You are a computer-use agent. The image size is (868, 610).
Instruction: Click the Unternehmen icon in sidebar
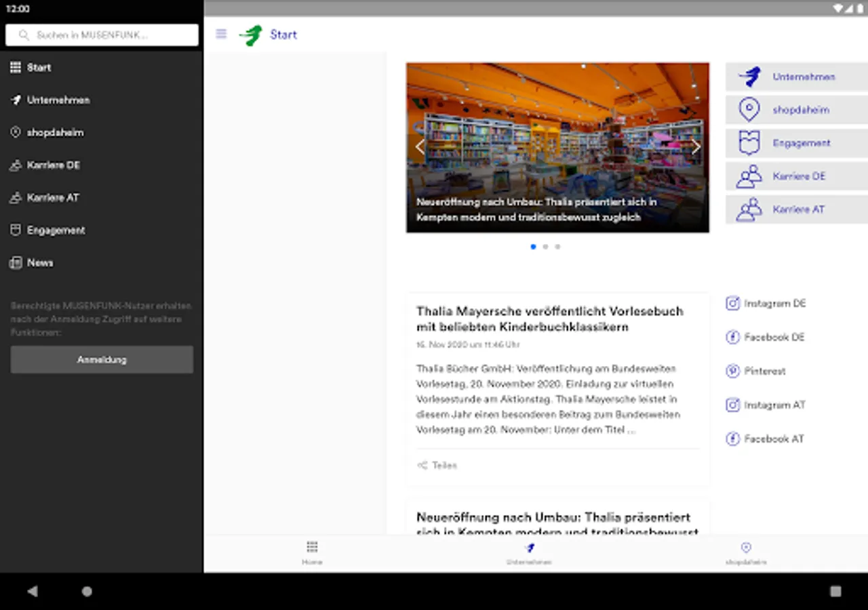pyautogui.click(x=16, y=100)
